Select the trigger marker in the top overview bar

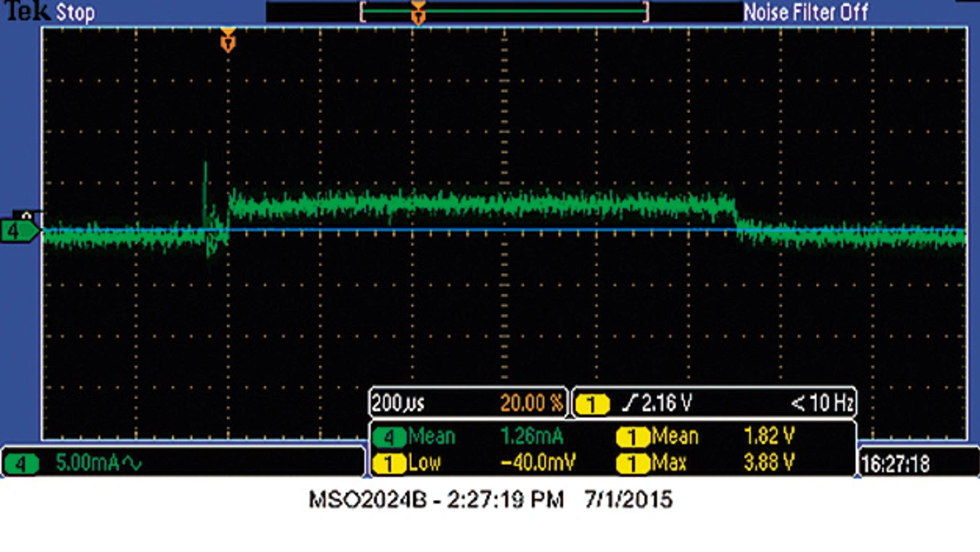418,12
